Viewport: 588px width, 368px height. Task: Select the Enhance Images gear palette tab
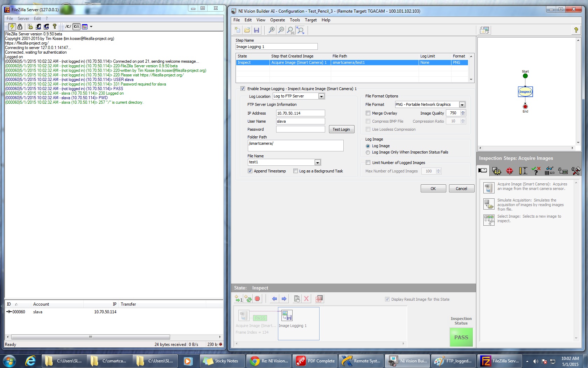point(497,171)
